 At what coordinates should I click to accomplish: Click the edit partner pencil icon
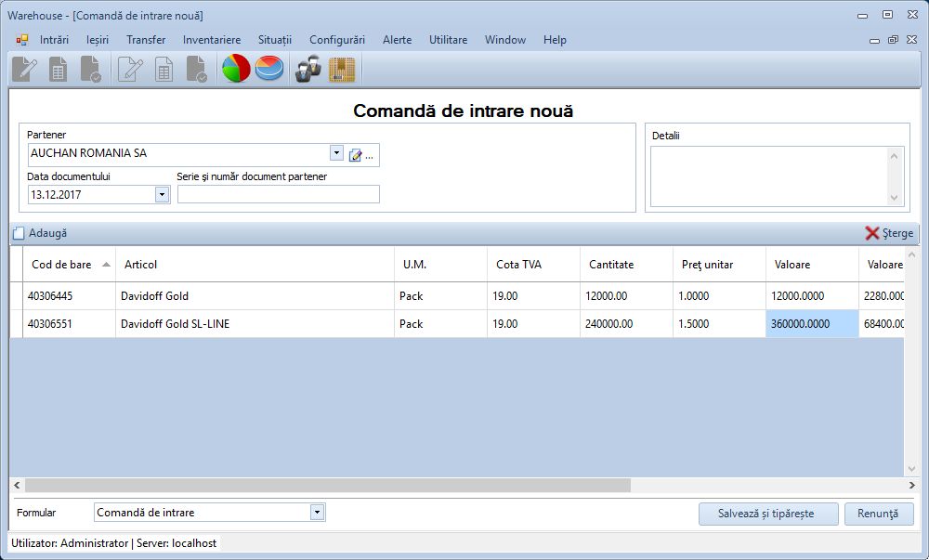coord(355,155)
